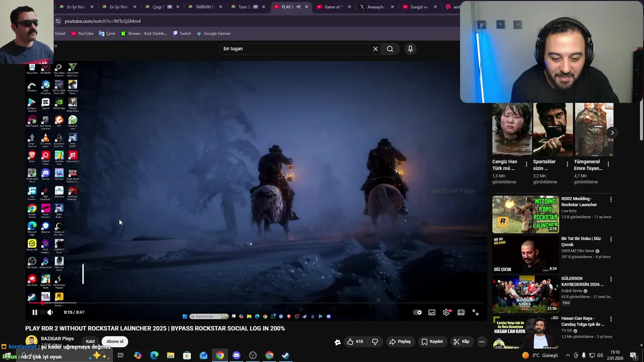644x362 pixels.
Task: Switch to the Tüm Z browser tab
Action: [249, 7]
